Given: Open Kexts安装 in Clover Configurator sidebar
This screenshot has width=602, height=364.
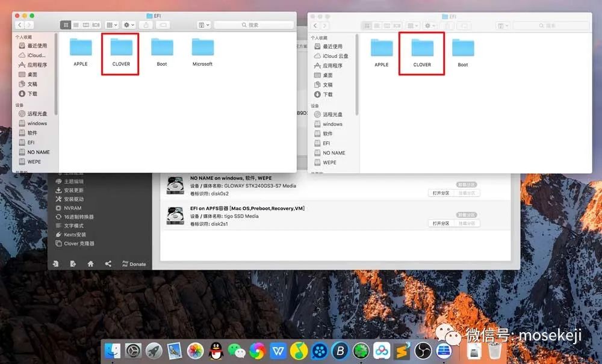Looking at the screenshot, I should 71,235.
